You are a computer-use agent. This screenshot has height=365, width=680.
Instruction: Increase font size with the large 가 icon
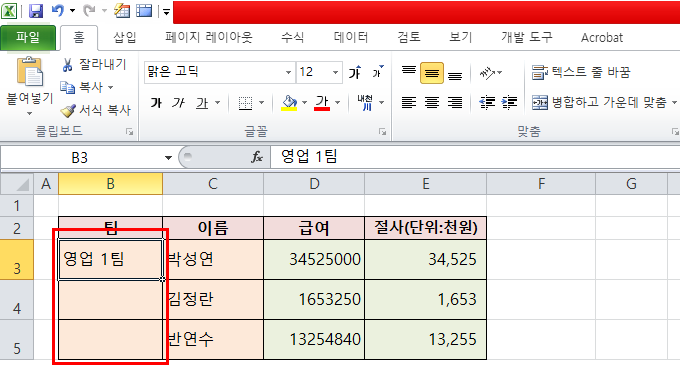[x=355, y=72]
